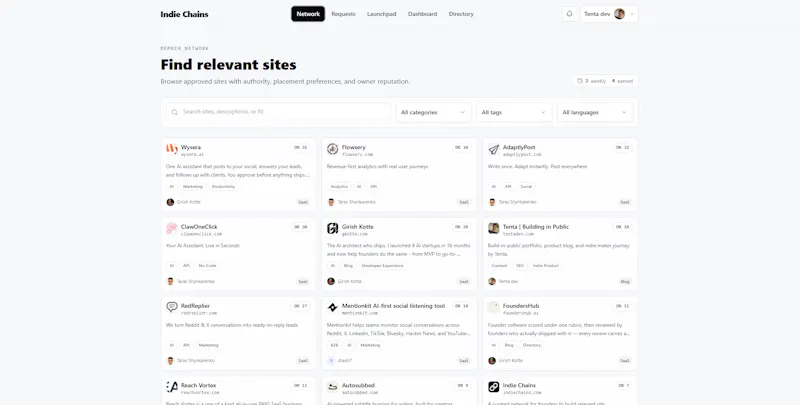Image resolution: width=800 pixels, height=405 pixels.
Task: Click the search magnifier icon
Action: [174, 112]
